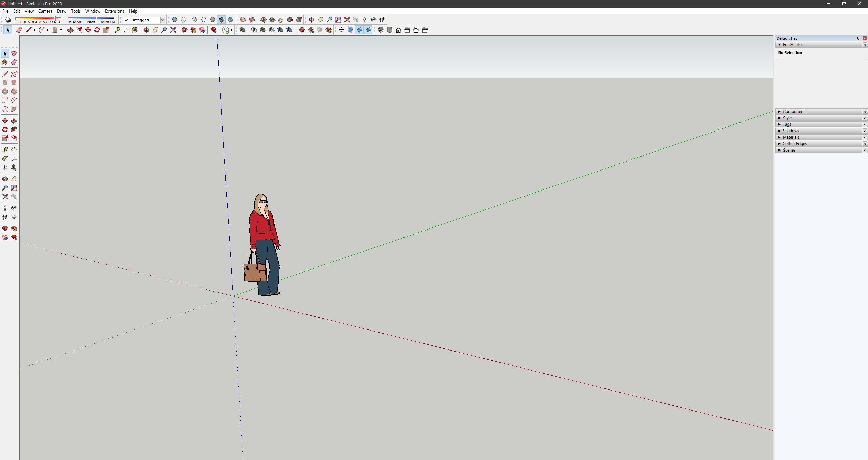Select the Protractor tool
The width and height of the screenshot is (868, 460).
pos(5,158)
